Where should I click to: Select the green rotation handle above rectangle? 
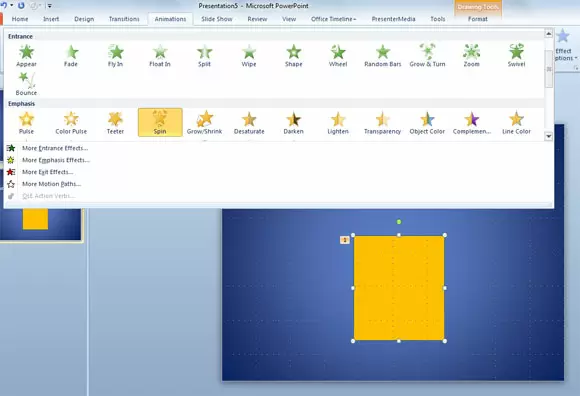tap(399, 222)
